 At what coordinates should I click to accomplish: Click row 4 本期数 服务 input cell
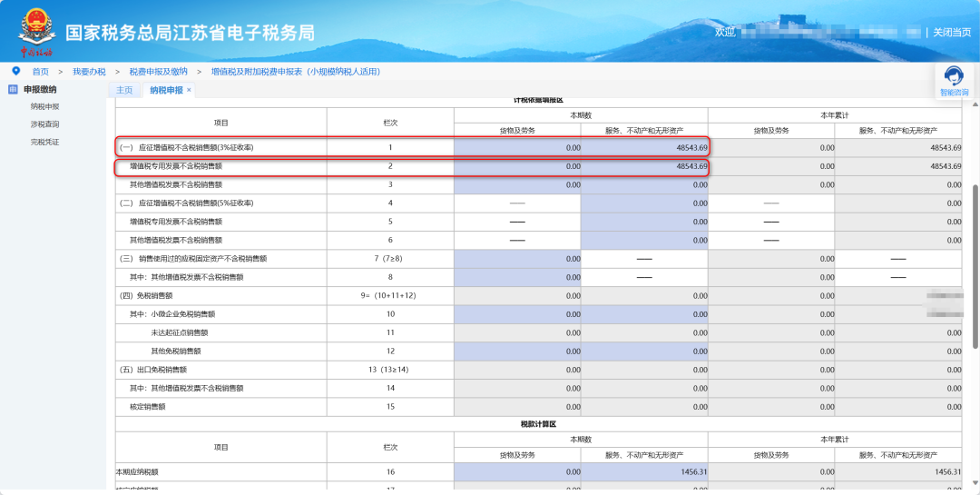pyautogui.click(x=644, y=203)
